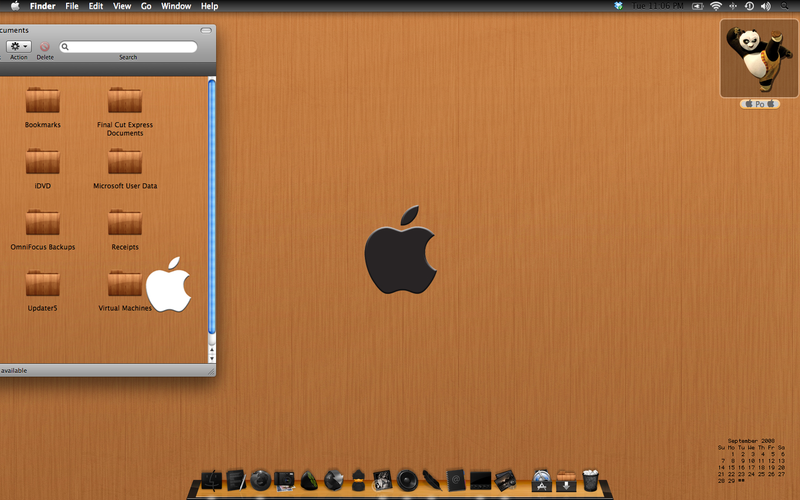Viewport: 800px width, 500px height.
Task: Open the Applications stack in the dock
Action: coord(541,481)
